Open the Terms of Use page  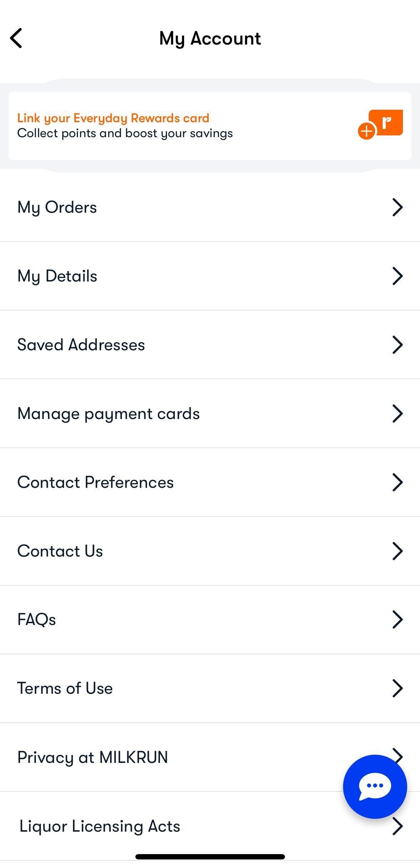click(x=65, y=688)
